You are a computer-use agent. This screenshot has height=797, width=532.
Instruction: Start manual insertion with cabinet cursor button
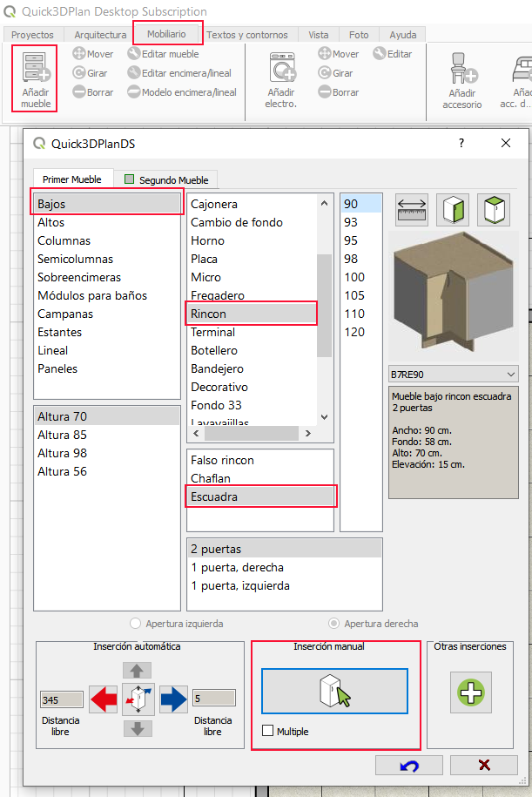pos(335,692)
